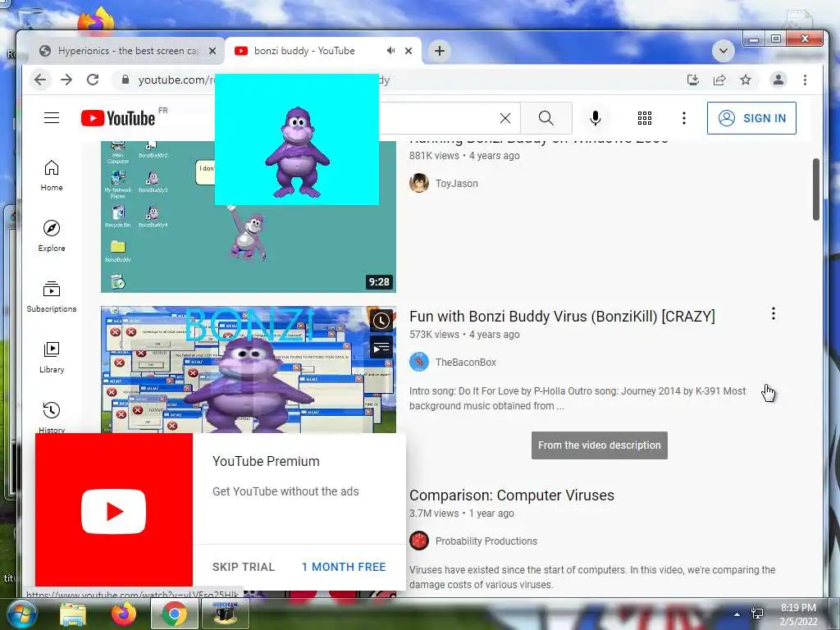This screenshot has height=630, width=840.
Task: Share this page via address bar icon
Action: click(719, 80)
